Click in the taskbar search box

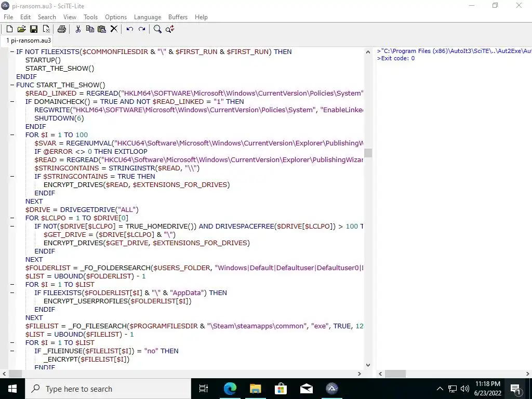click(108, 389)
